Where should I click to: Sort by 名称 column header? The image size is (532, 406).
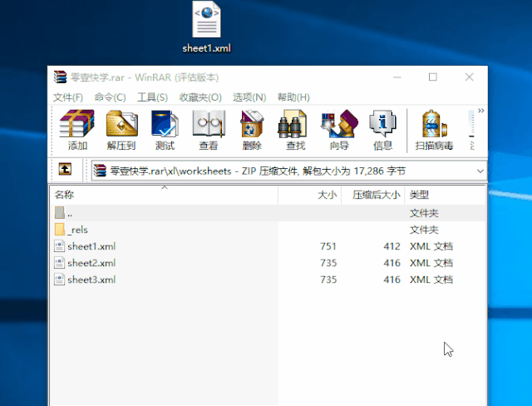pos(165,195)
